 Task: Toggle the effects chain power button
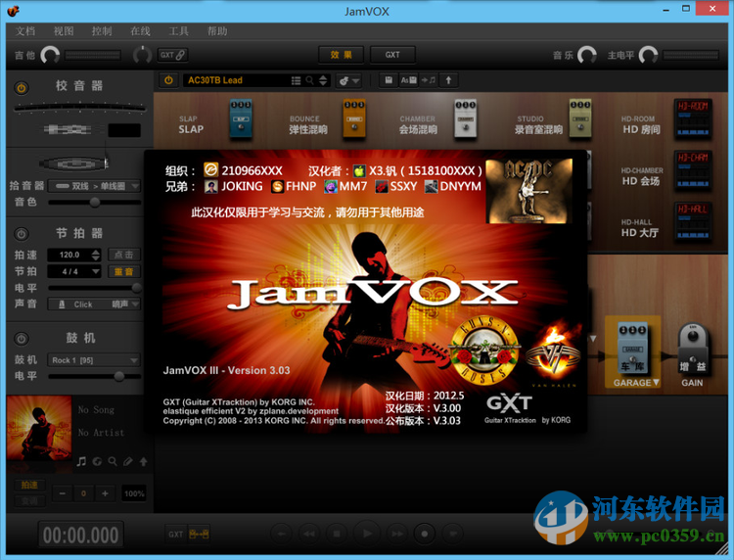(x=168, y=80)
